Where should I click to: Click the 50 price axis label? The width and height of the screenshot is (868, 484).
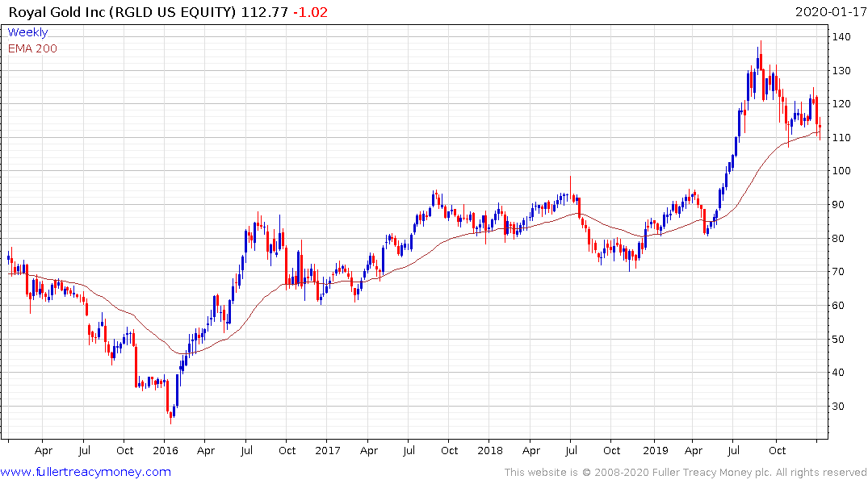(837, 339)
